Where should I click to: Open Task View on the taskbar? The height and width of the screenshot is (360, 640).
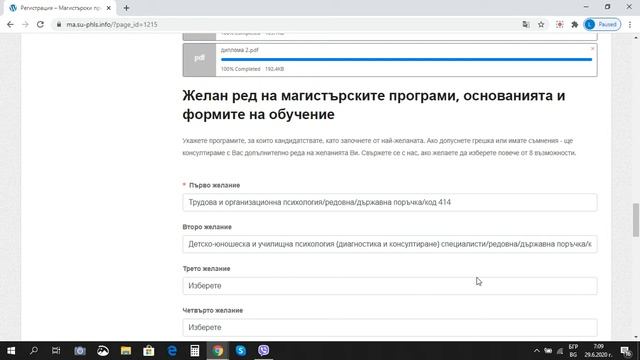pyautogui.click(x=56, y=351)
